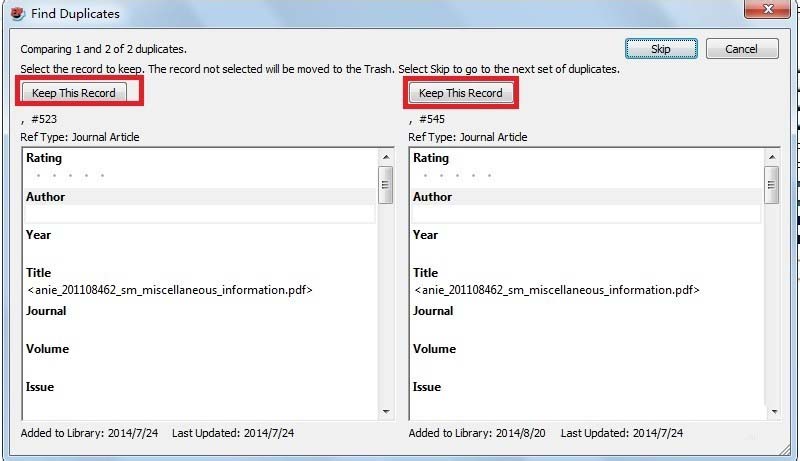The image size is (800, 461).
Task: Set third rating star in right record
Action: 458,176
